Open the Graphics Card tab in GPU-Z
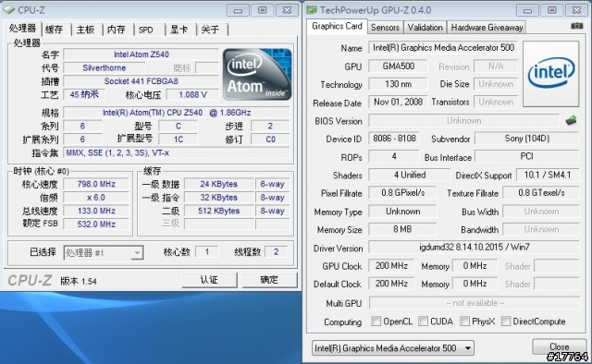This screenshot has width=592, height=364. 337,26
